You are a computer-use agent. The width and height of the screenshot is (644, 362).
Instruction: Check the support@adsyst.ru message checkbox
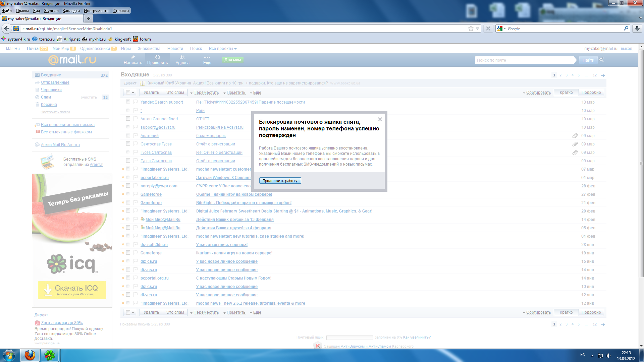click(128, 127)
